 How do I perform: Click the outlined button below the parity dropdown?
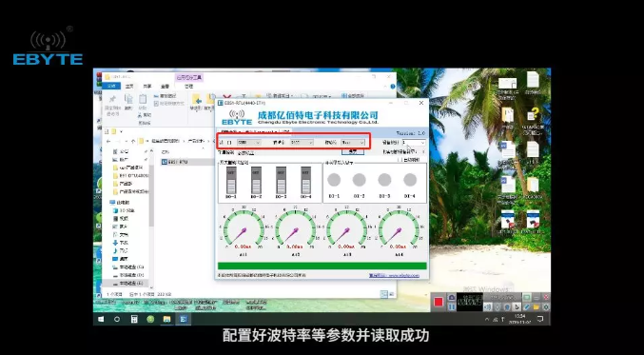click(x=352, y=151)
